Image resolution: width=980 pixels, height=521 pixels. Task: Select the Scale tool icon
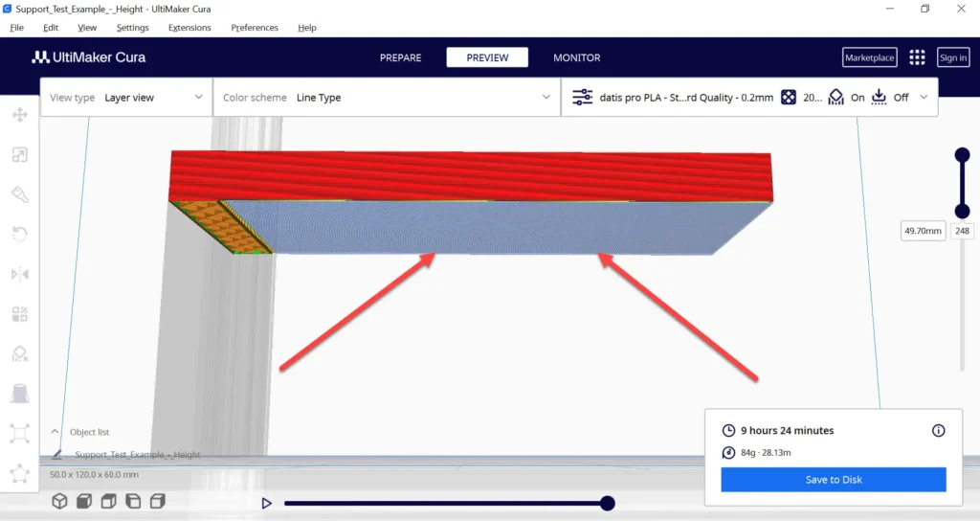click(x=19, y=155)
